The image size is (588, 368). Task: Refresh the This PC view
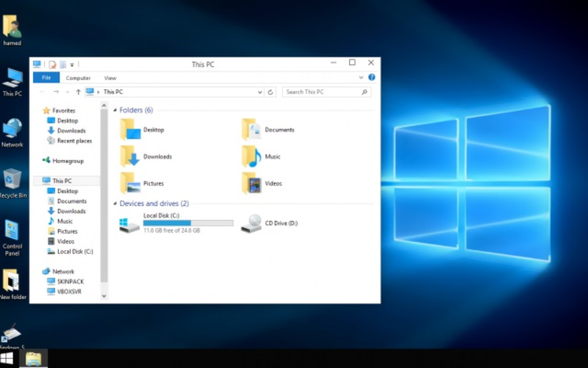tap(270, 92)
